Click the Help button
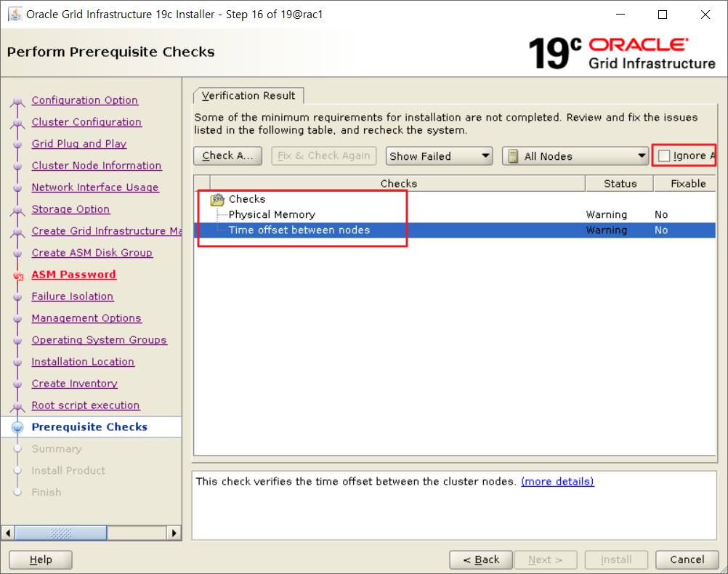Screen dimensions: 728x574 pos(41,559)
